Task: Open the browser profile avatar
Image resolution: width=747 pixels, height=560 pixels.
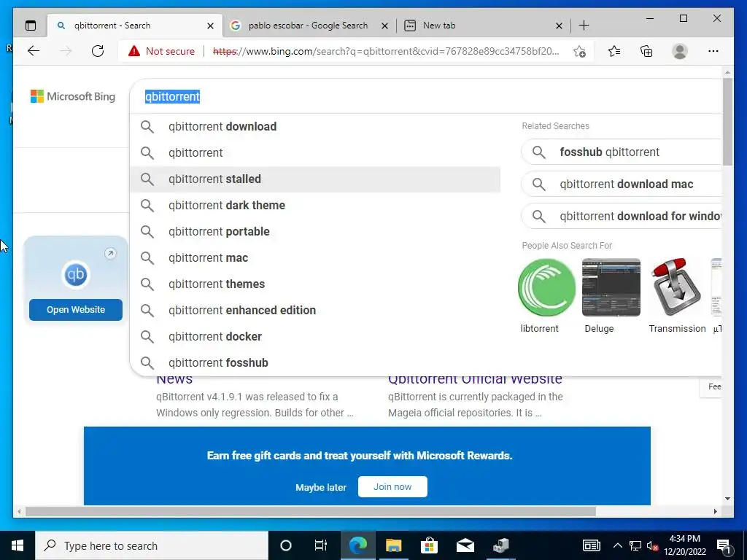Action: pos(680,51)
